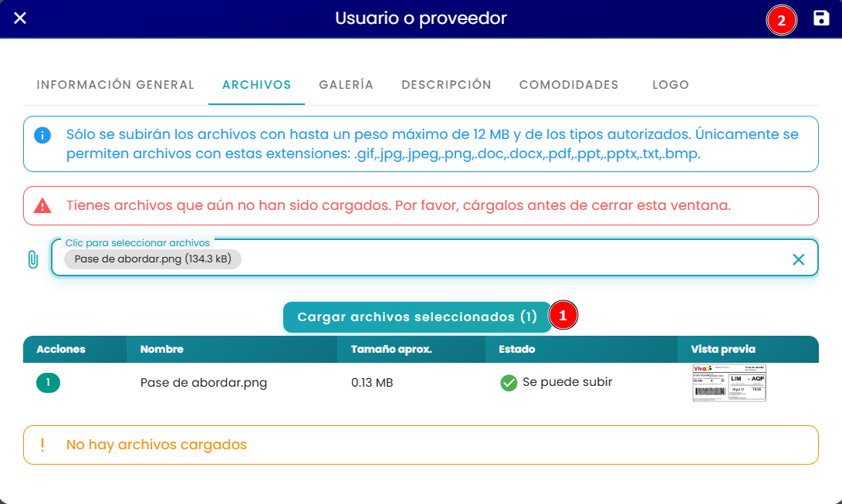Image resolution: width=842 pixels, height=504 pixels.
Task: Click the paperclip attach icon
Action: 32,260
